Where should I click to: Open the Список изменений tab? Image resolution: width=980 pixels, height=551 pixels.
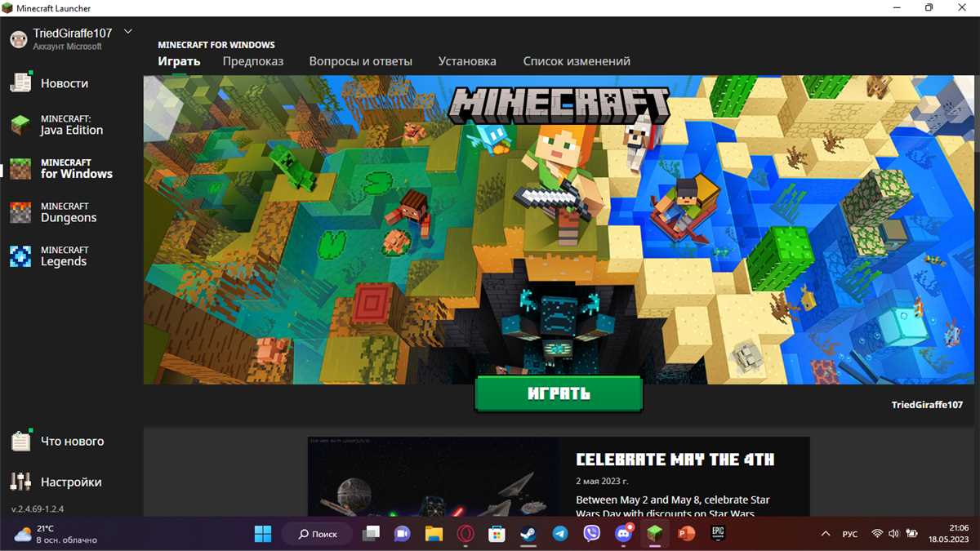pyautogui.click(x=577, y=61)
